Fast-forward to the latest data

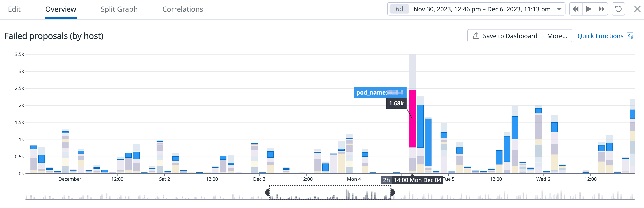click(601, 9)
